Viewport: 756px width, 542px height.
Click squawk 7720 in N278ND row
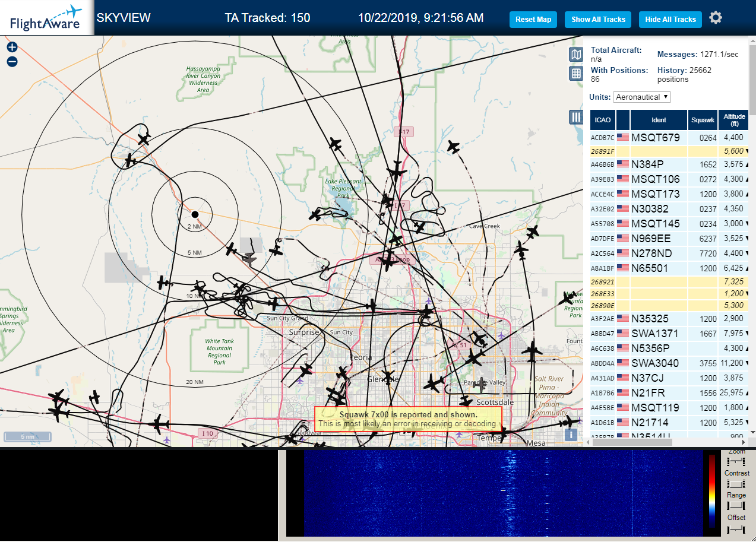pyautogui.click(x=708, y=253)
